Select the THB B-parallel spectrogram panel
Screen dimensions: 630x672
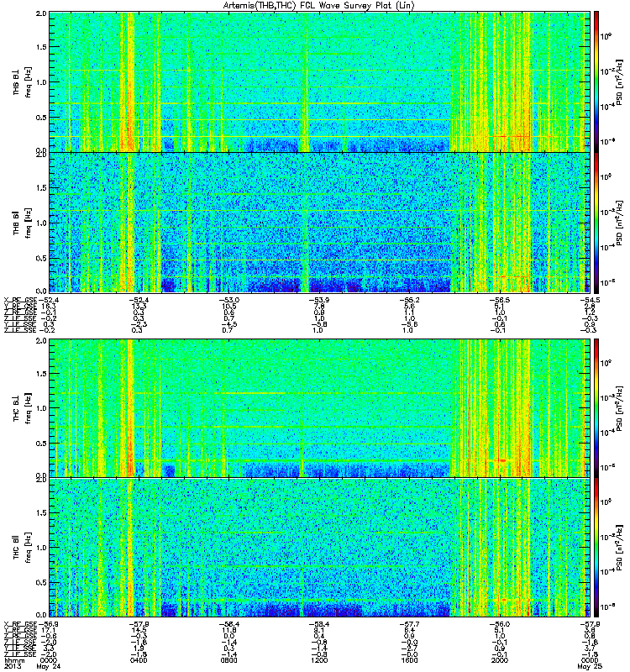[320, 223]
